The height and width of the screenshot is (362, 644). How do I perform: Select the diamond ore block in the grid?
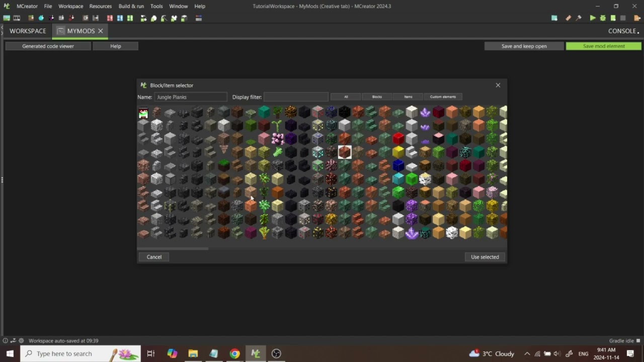click(317, 151)
